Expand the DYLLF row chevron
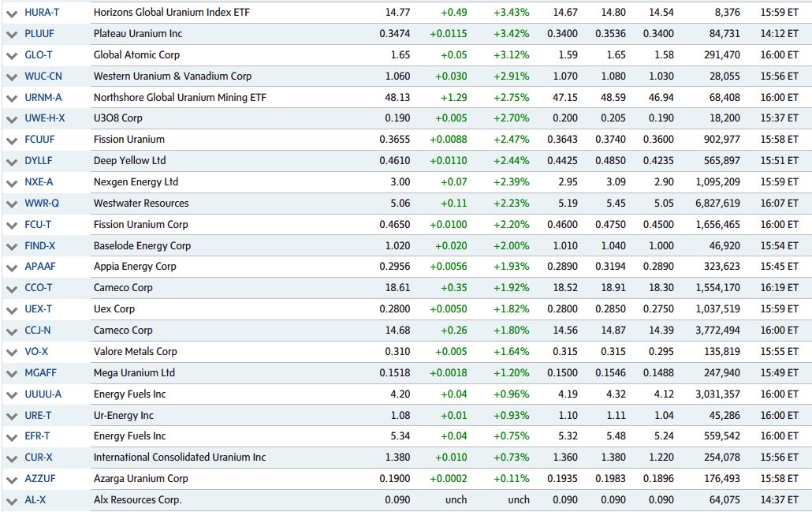This screenshot has width=812, height=512. 11,162
